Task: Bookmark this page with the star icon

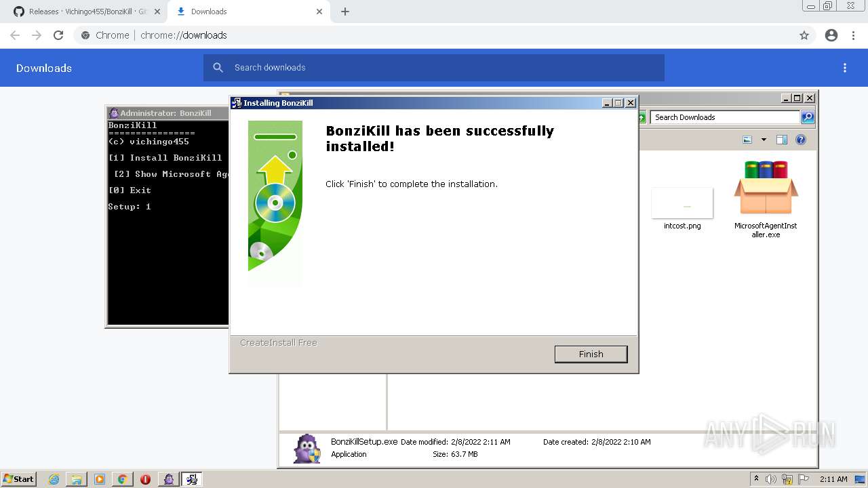Action: pyautogui.click(x=804, y=35)
